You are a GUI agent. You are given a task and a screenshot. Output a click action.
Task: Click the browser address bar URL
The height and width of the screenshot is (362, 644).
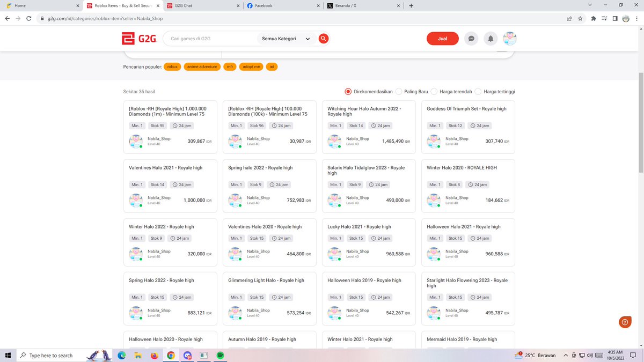point(105,18)
